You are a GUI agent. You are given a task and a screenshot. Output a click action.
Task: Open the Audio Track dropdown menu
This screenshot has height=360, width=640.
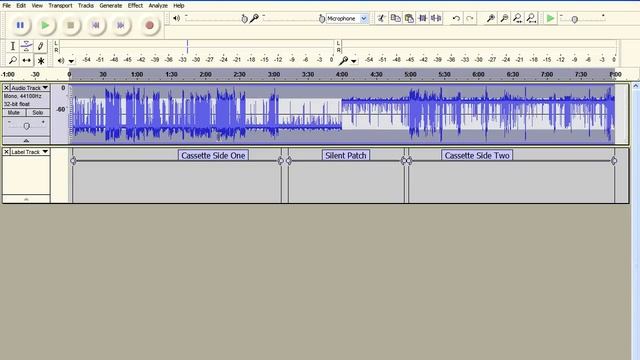30,88
